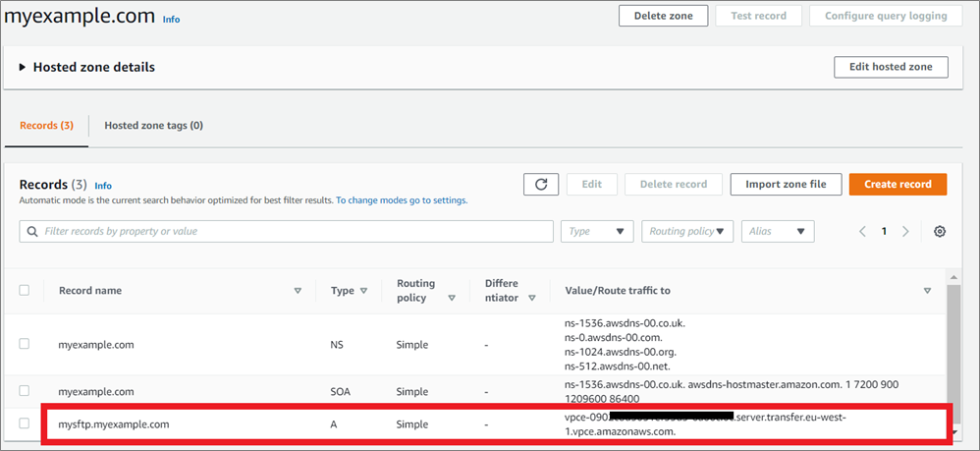
Task: Click the vpce server.transfer.eu-west-1 value
Action: tap(705, 424)
